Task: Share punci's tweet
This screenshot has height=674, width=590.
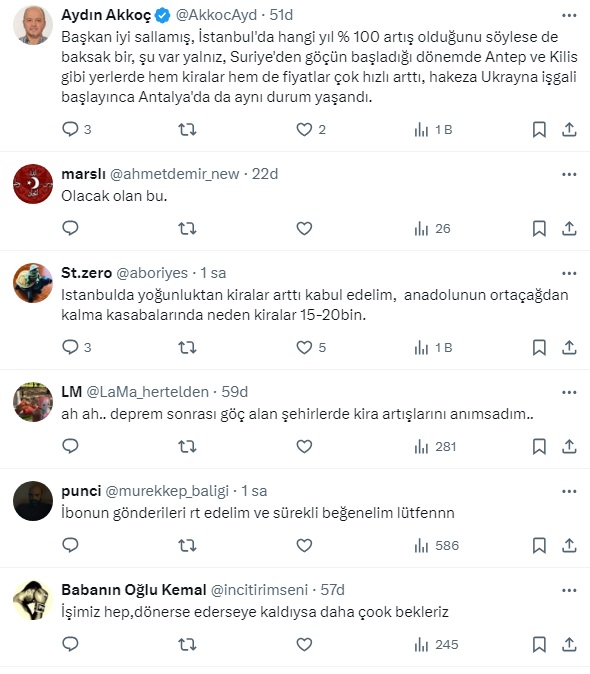Action: tap(569, 545)
